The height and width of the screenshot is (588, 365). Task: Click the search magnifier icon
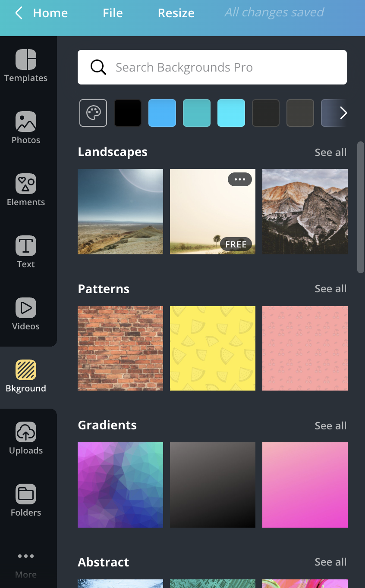[98, 67]
